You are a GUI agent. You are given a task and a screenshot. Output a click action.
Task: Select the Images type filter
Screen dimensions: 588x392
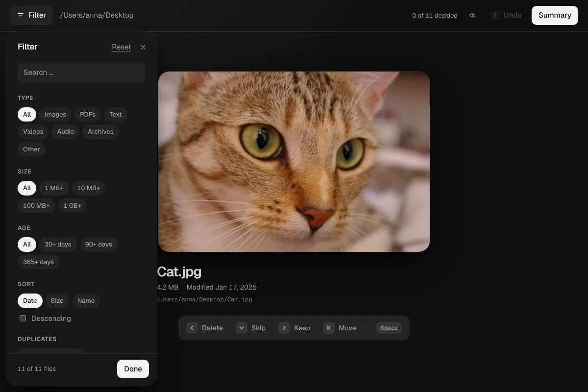click(x=55, y=114)
